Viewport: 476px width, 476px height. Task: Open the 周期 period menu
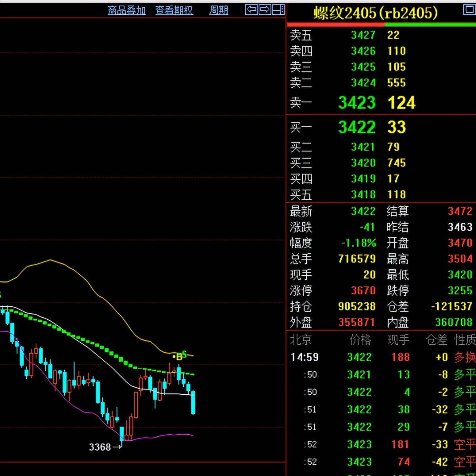[219, 10]
